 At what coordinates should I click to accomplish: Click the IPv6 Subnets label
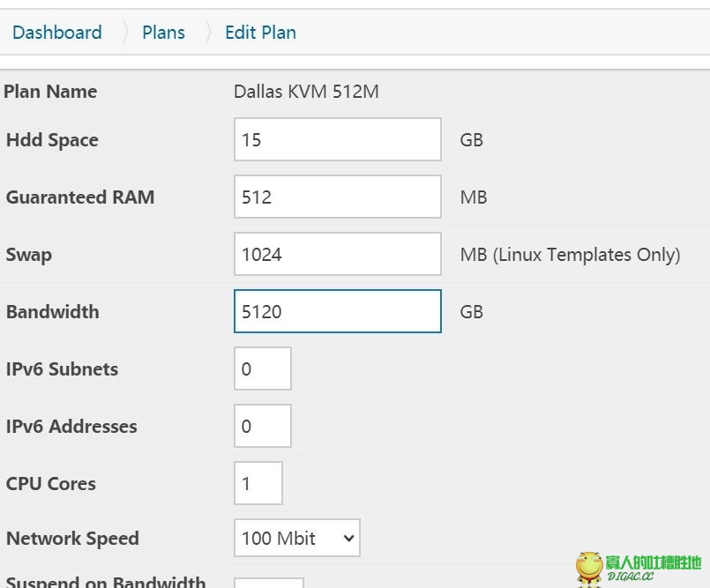tap(62, 368)
